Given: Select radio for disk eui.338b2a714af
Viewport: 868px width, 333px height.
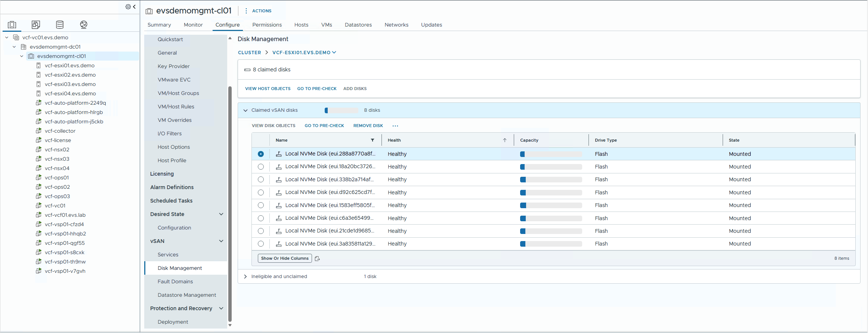Looking at the screenshot, I should 261,179.
